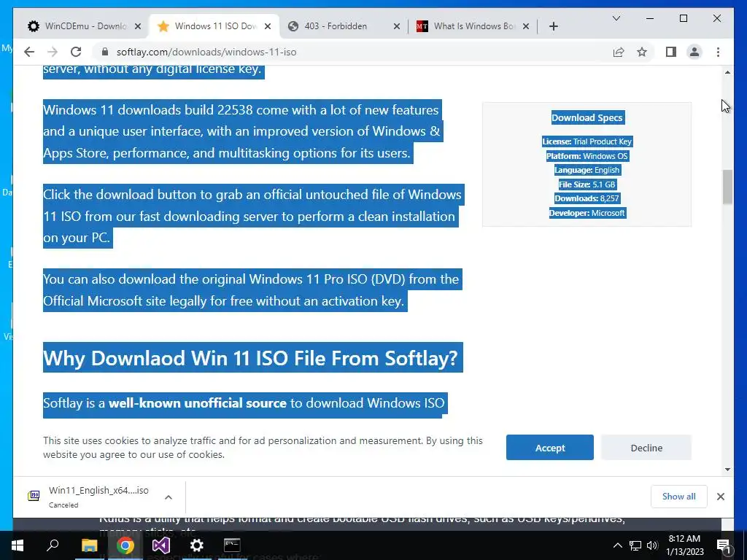The width and height of the screenshot is (747, 560).
Task: Open the Command Prompt taskbar icon
Action: [232, 545]
